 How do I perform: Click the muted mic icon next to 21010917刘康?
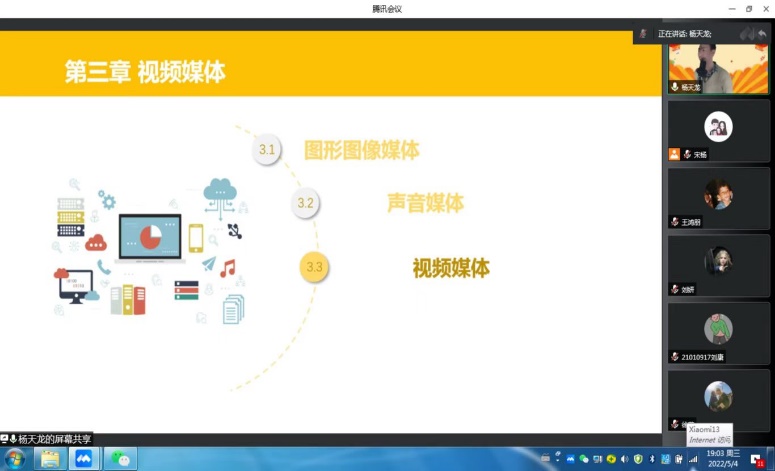click(x=675, y=356)
